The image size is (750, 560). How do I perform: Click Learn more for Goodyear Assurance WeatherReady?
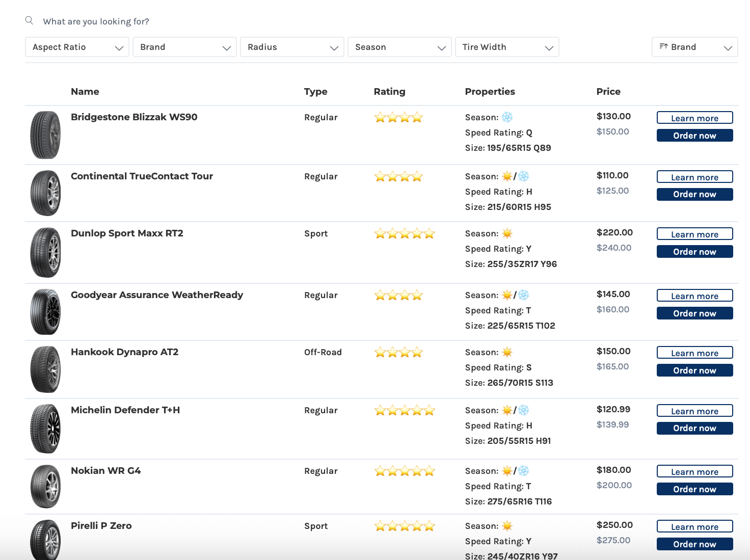695,296
